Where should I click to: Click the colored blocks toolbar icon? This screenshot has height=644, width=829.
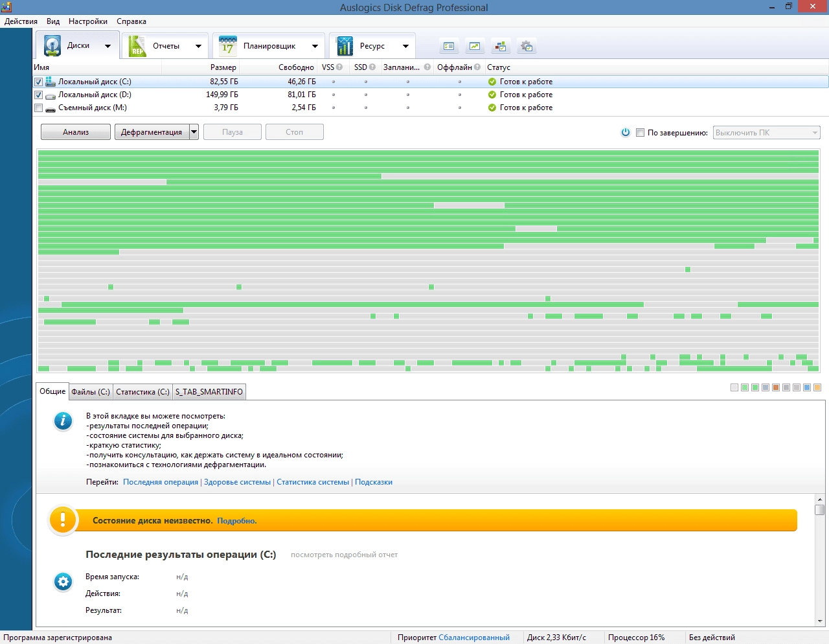click(x=501, y=46)
